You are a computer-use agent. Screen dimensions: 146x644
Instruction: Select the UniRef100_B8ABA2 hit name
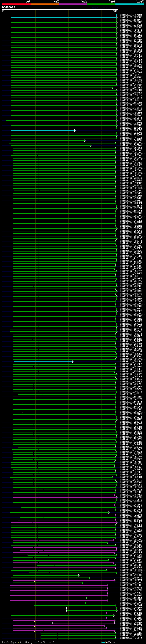pyautogui.click(x=131, y=120)
